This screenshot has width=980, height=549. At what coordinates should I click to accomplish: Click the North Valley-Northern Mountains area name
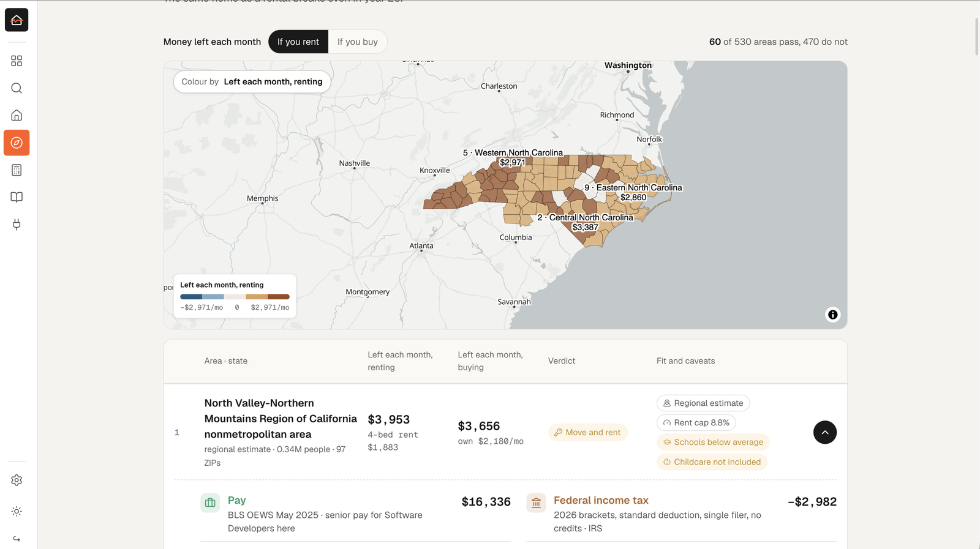[x=281, y=419]
